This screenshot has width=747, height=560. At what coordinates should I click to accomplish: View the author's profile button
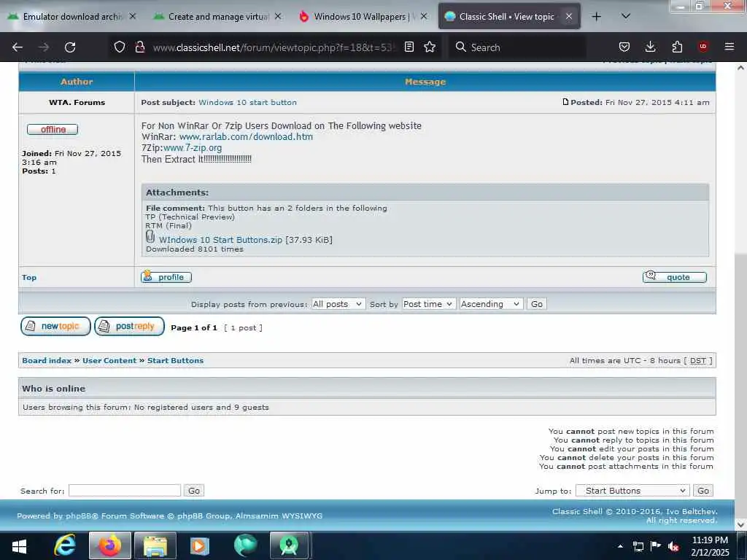click(x=166, y=277)
